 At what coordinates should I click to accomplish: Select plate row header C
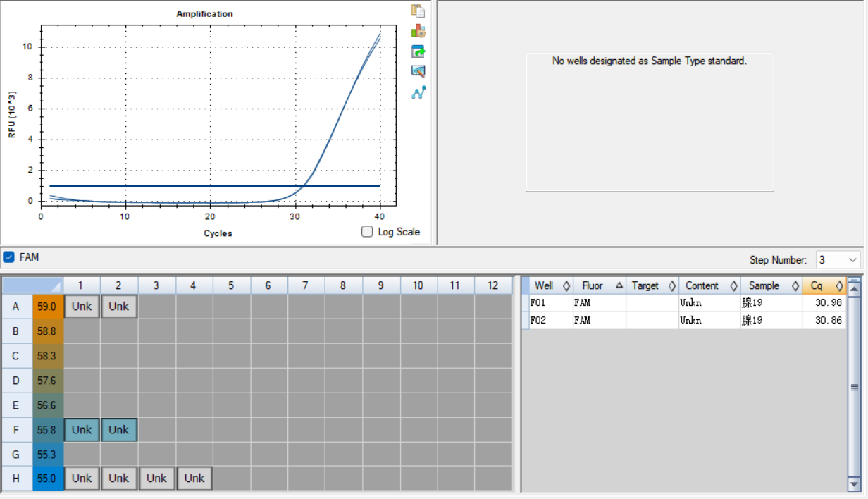16,356
